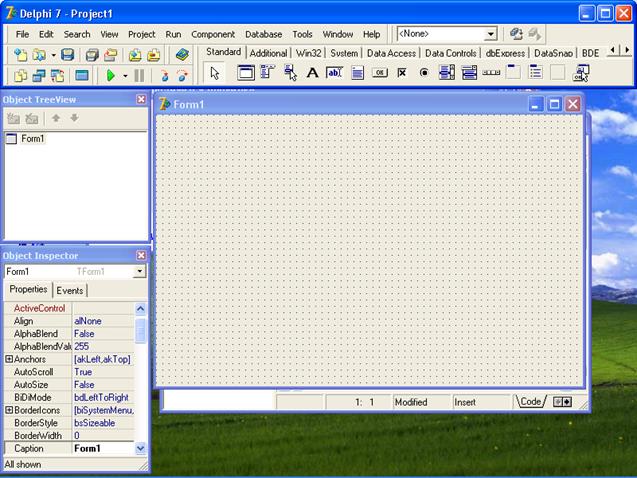Select the CheckBox component in palette
637x478 pixels.
tap(402, 73)
